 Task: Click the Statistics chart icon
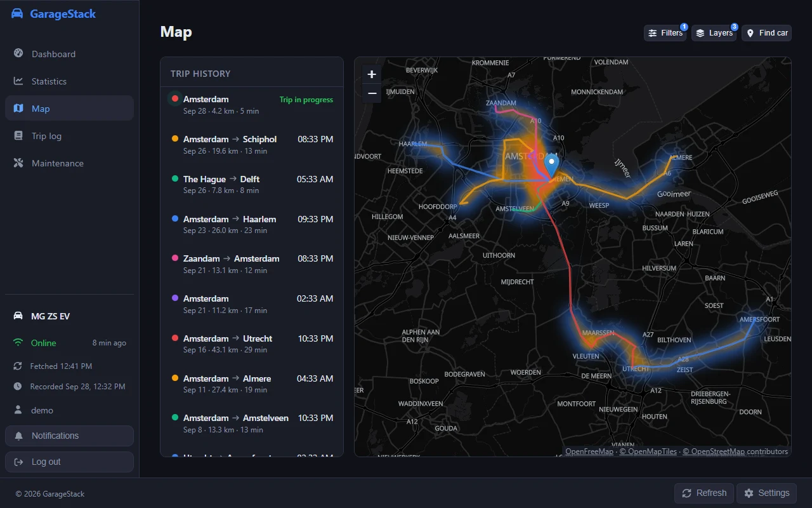click(x=18, y=81)
